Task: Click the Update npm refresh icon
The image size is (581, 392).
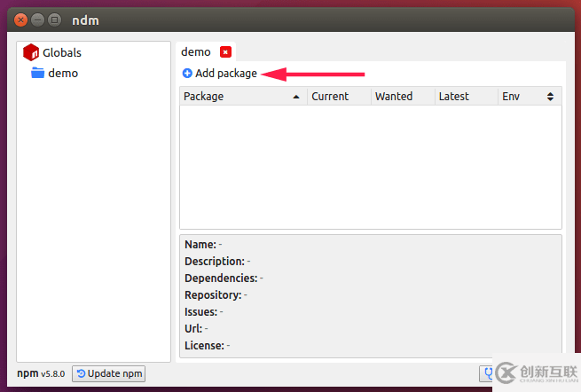Action: [82, 373]
